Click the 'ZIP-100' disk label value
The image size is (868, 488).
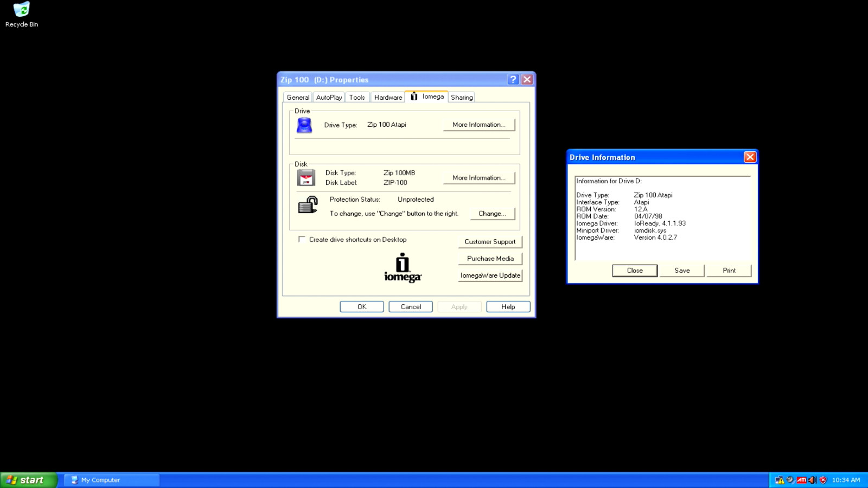point(395,183)
